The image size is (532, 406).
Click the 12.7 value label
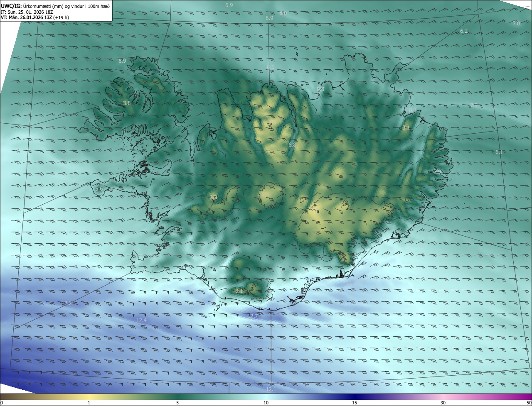253,316
